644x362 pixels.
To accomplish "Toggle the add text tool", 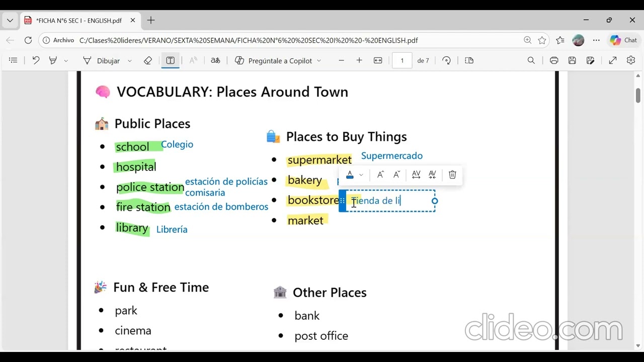I will click(x=171, y=60).
